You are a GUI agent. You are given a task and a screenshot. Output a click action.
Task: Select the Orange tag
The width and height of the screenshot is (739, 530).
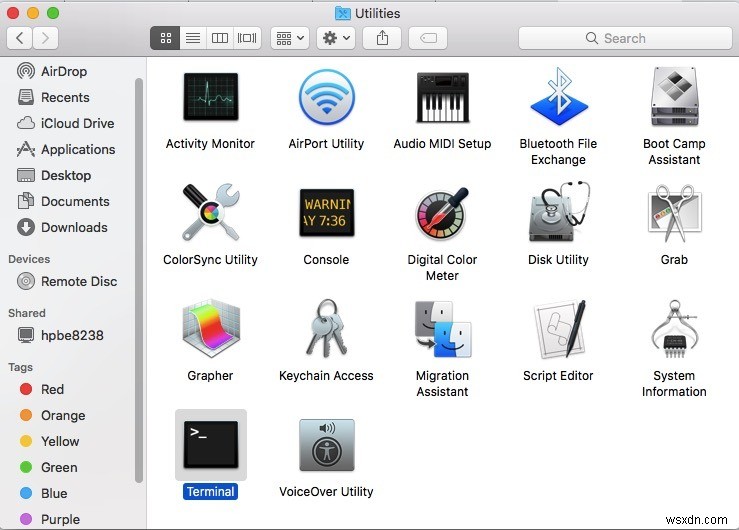pos(52,415)
